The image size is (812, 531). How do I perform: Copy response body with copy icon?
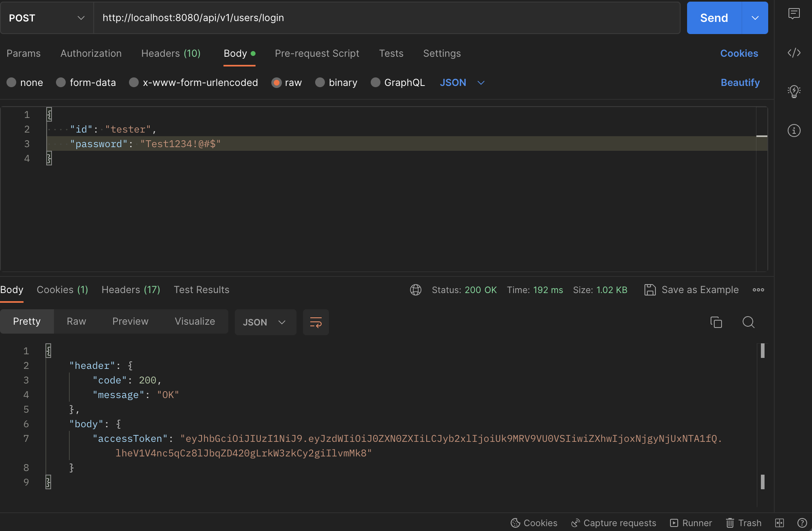[716, 322]
